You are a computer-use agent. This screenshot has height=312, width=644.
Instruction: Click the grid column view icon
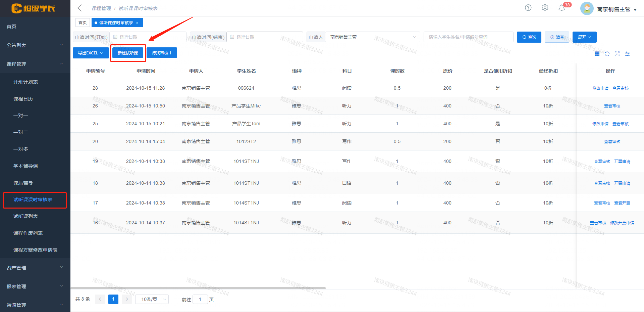pos(597,54)
